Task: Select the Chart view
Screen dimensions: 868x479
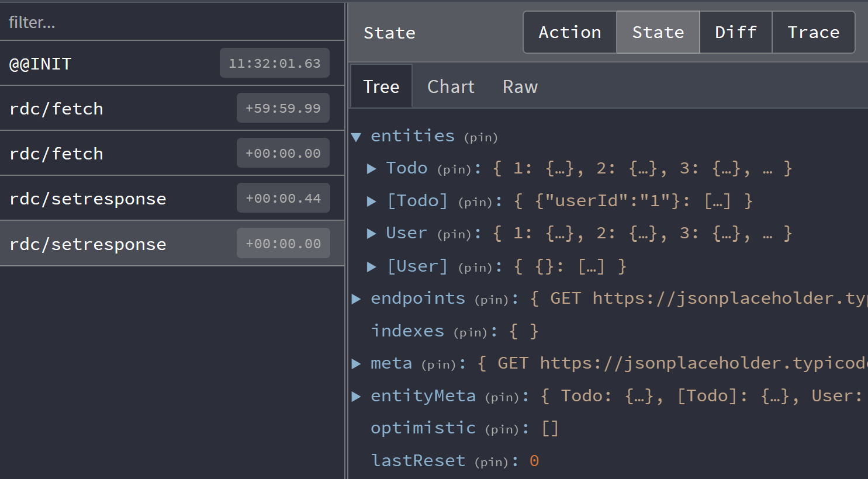Action: tap(450, 86)
